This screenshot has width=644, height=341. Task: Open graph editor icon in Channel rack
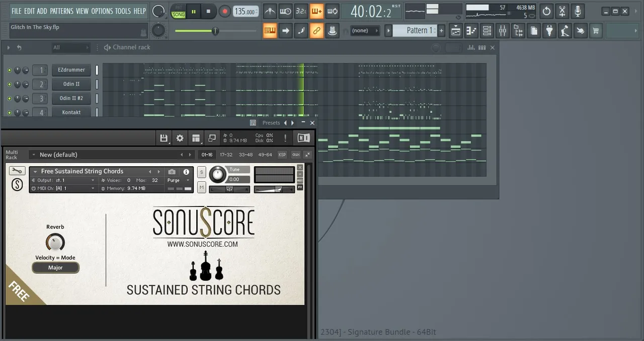point(471,47)
